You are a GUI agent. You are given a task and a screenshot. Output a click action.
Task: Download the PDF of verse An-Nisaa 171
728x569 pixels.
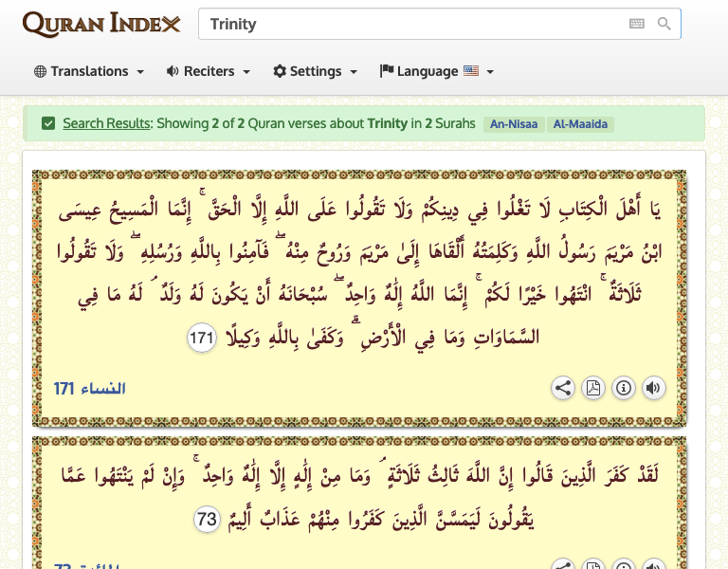tap(593, 388)
